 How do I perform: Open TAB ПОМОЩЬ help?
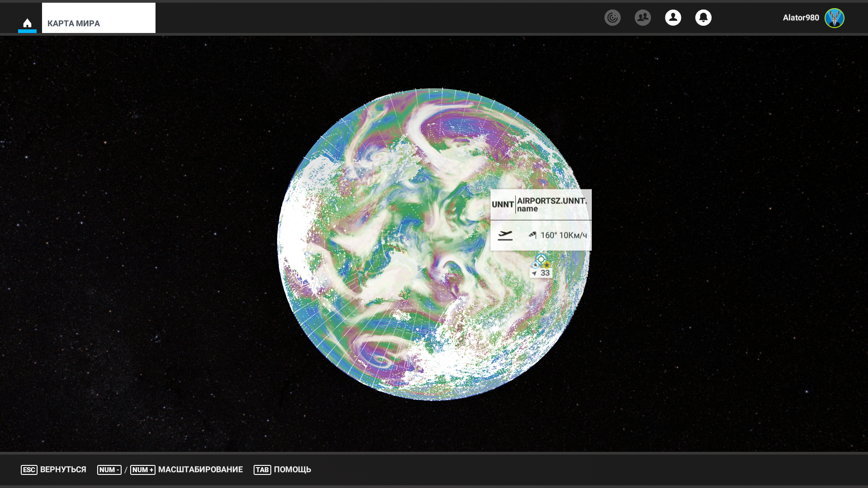282,470
